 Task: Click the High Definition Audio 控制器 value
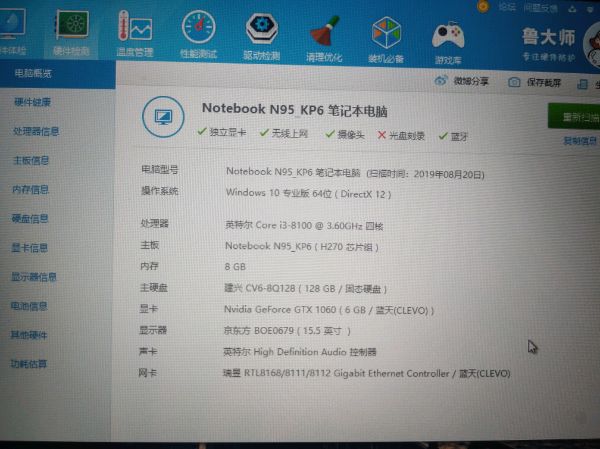tap(300, 351)
